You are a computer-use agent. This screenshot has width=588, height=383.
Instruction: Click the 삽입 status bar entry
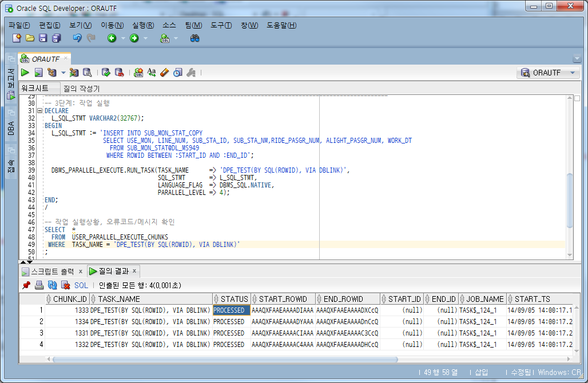(482, 372)
